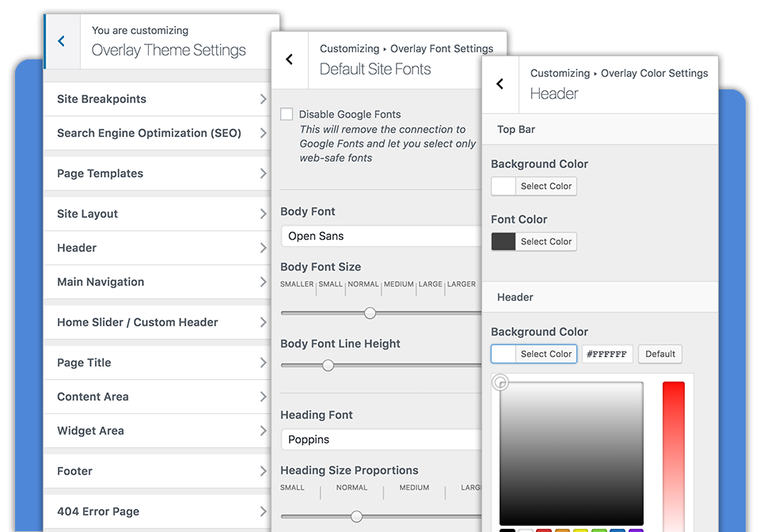Click chevron beside Search Engine Optimization (SEO)

(x=263, y=133)
